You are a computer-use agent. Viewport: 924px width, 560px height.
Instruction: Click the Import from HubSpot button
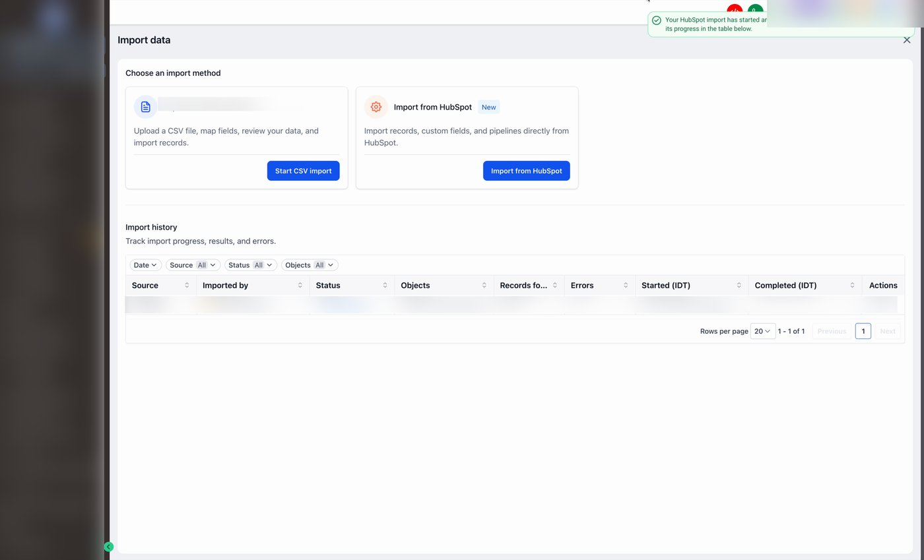tap(526, 171)
